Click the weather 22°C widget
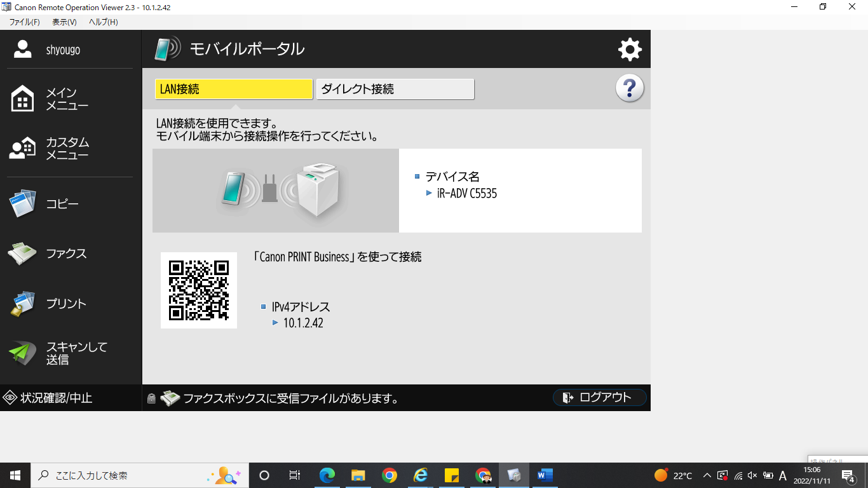868x488 pixels. coord(674,475)
